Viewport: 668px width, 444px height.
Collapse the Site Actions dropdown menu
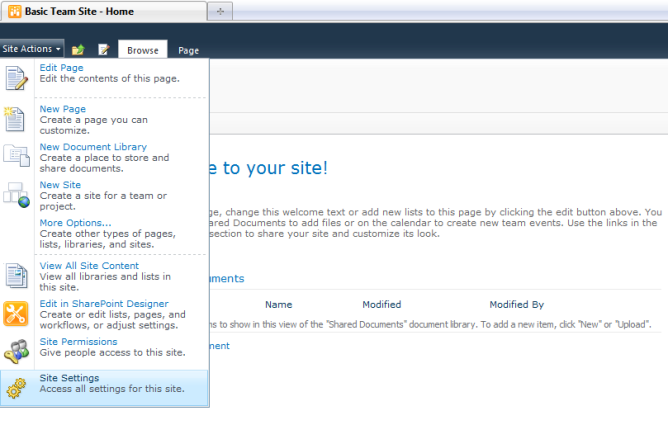(32, 48)
